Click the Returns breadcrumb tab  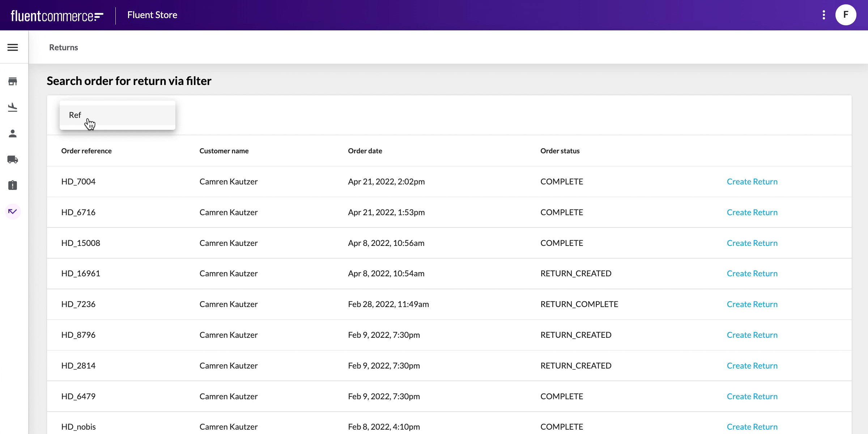pyautogui.click(x=64, y=47)
